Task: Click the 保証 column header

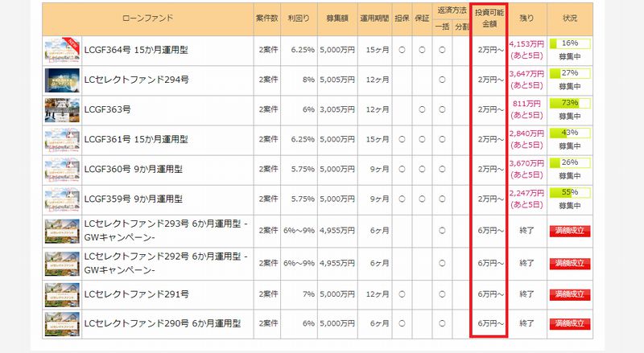Action: click(422, 18)
